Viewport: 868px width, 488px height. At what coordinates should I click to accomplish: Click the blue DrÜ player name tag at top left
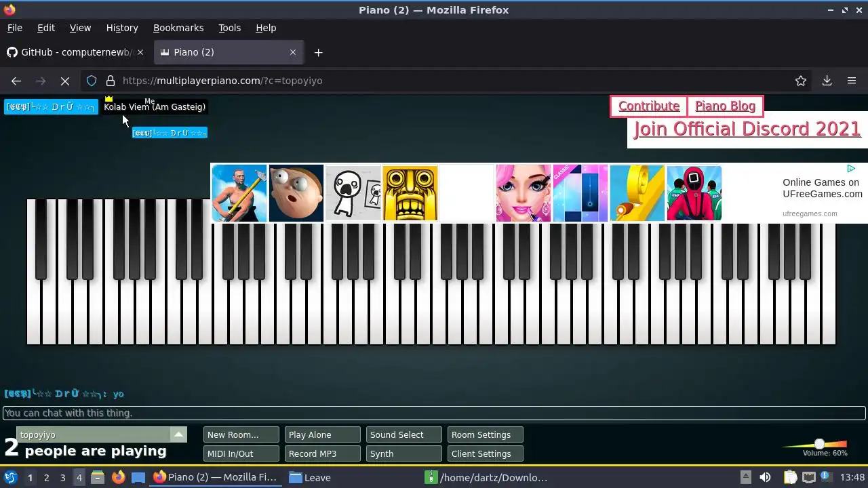tap(51, 106)
